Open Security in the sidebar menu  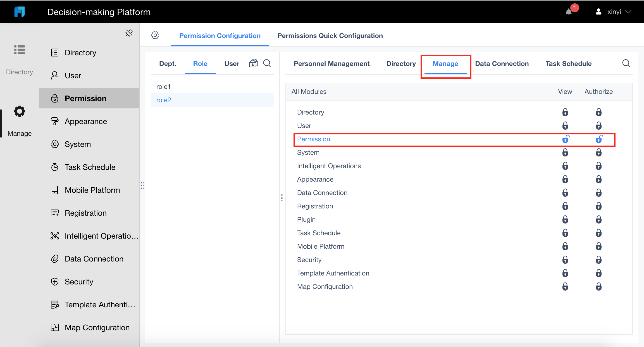pos(89,282)
